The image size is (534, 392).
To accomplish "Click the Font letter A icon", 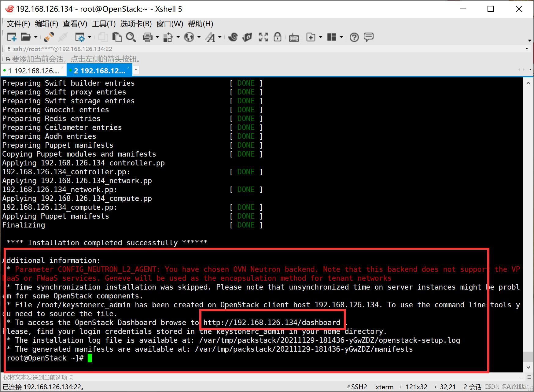I will pyautogui.click(x=210, y=37).
